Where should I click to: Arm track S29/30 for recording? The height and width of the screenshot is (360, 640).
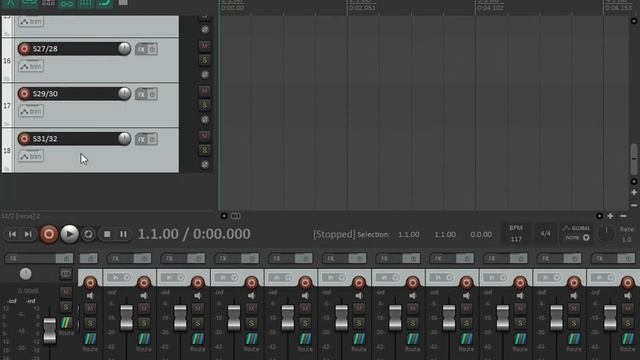(x=24, y=94)
